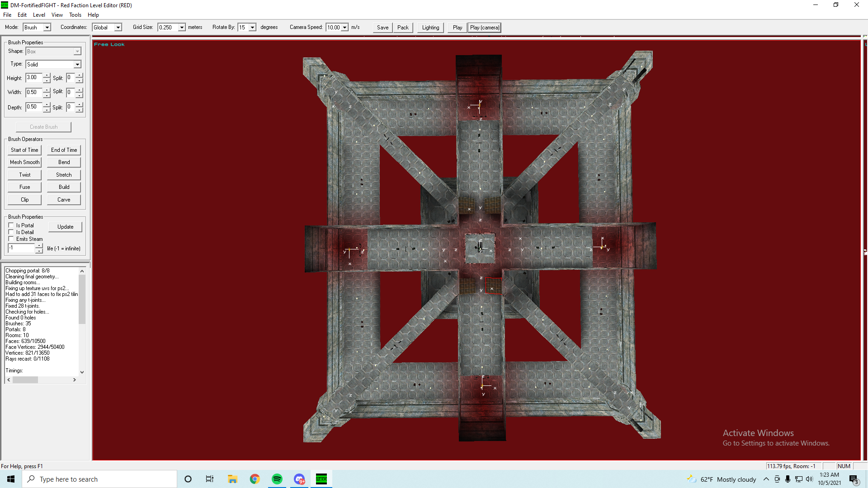
Task: Click the log panel horizontal scrollbar thumb
Action: coord(25,380)
